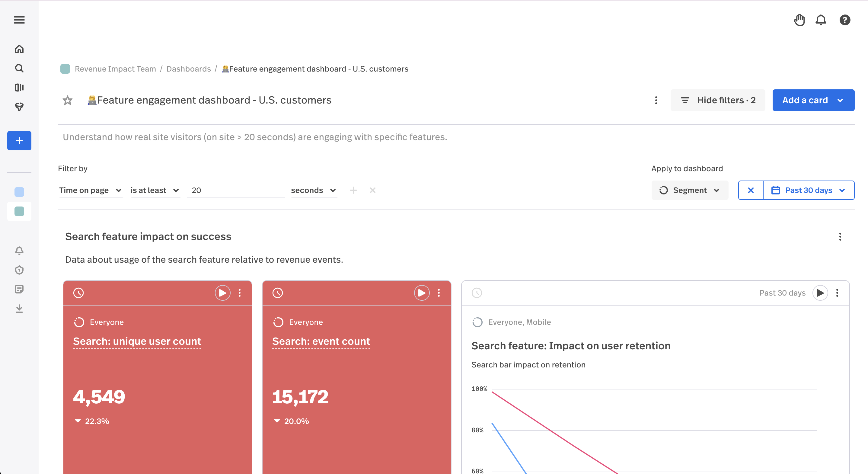Open the Search feature impact card menu
The width and height of the screenshot is (868, 474).
pos(840,237)
